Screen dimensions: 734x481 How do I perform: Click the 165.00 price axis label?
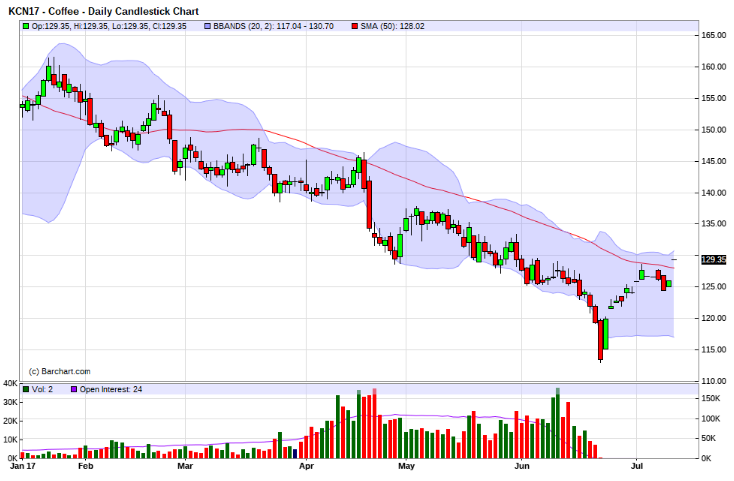coord(714,36)
